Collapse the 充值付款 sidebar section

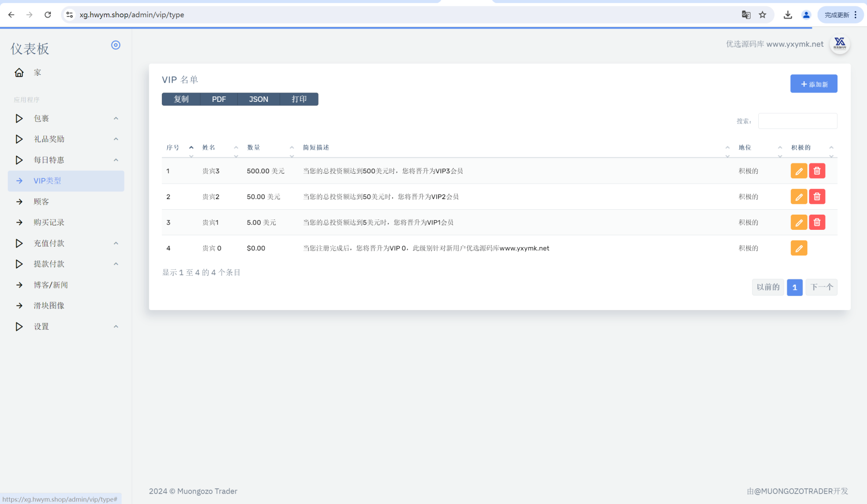[115, 243]
